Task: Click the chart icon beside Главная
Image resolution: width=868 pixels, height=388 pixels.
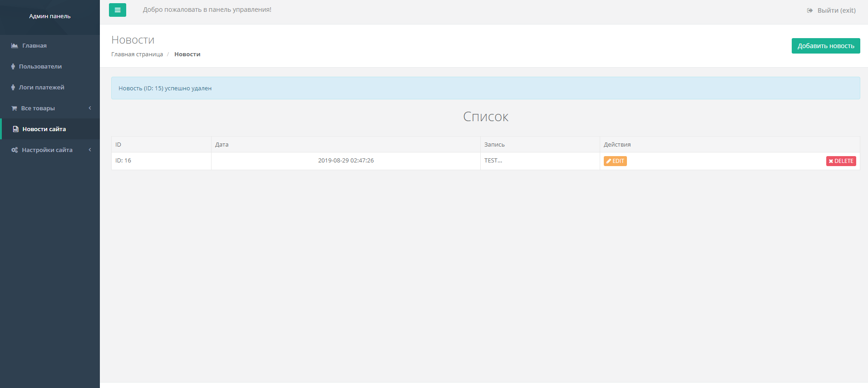Action: click(x=15, y=46)
